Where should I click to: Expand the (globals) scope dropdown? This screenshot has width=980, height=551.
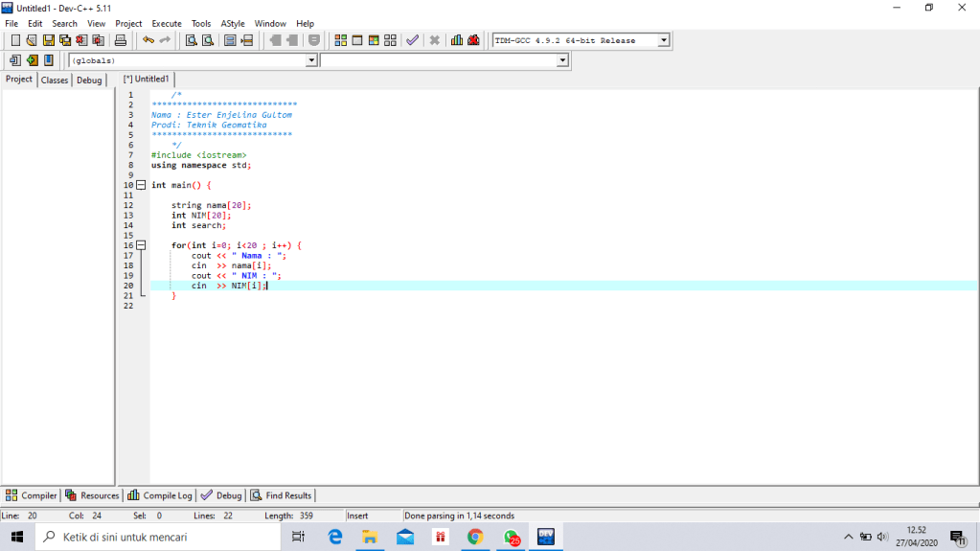[310, 60]
